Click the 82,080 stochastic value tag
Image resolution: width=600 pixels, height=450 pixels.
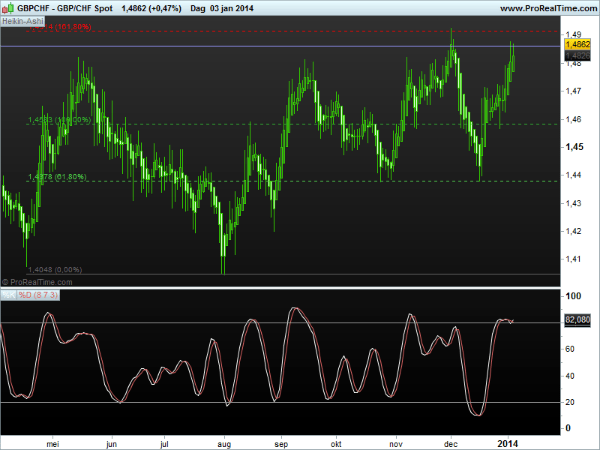[578, 320]
